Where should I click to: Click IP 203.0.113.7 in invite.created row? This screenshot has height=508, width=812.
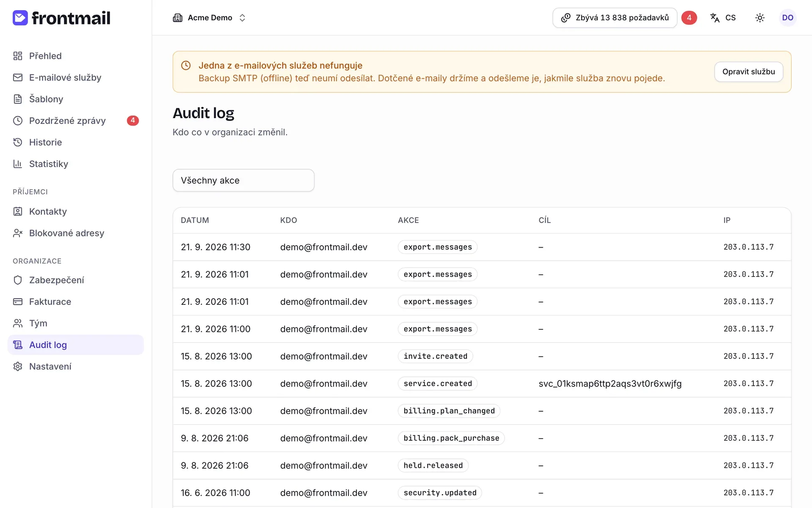pyautogui.click(x=748, y=356)
